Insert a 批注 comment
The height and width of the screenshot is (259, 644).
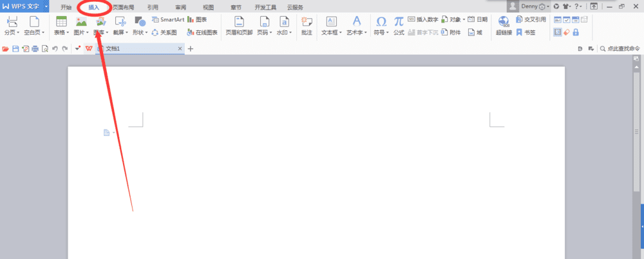307,26
